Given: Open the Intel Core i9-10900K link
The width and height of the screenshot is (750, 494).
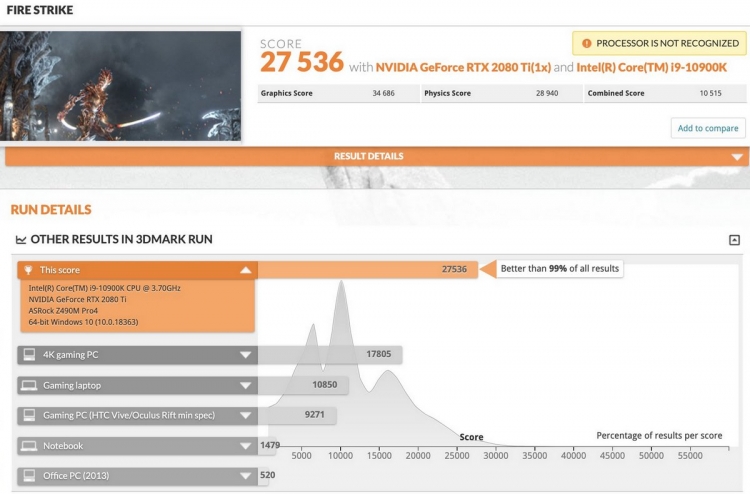Looking at the screenshot, I should tap(651, 67).
